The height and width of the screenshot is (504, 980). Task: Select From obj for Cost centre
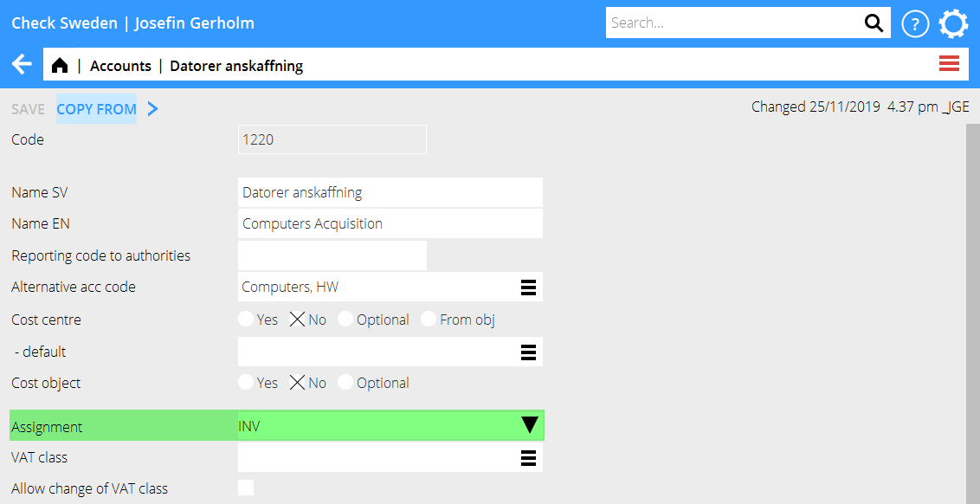(429, 320)
